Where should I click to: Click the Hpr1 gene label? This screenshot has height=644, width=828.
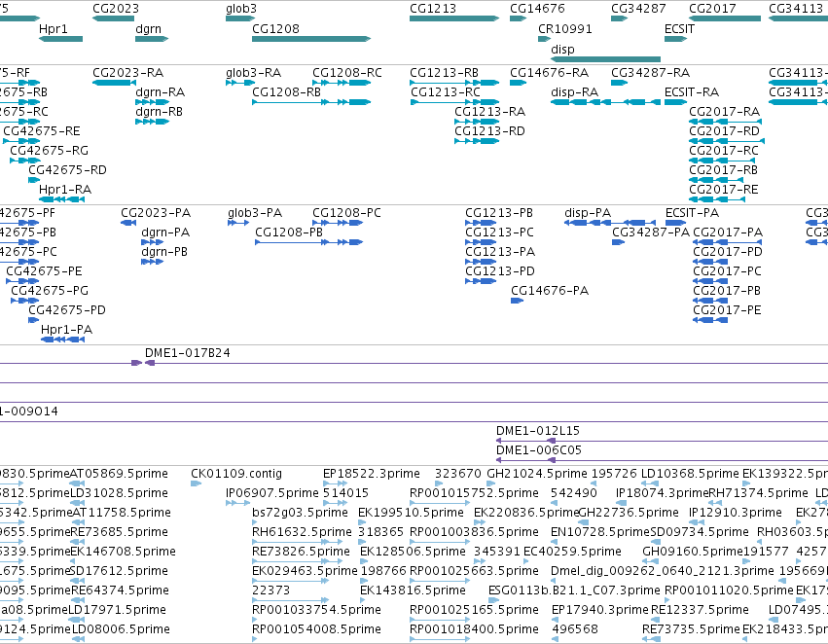coord(54,29)
